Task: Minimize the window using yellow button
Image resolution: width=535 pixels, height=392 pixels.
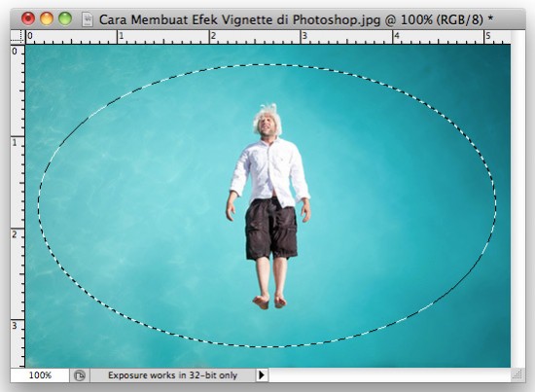Action: click(x=47, y=18)
